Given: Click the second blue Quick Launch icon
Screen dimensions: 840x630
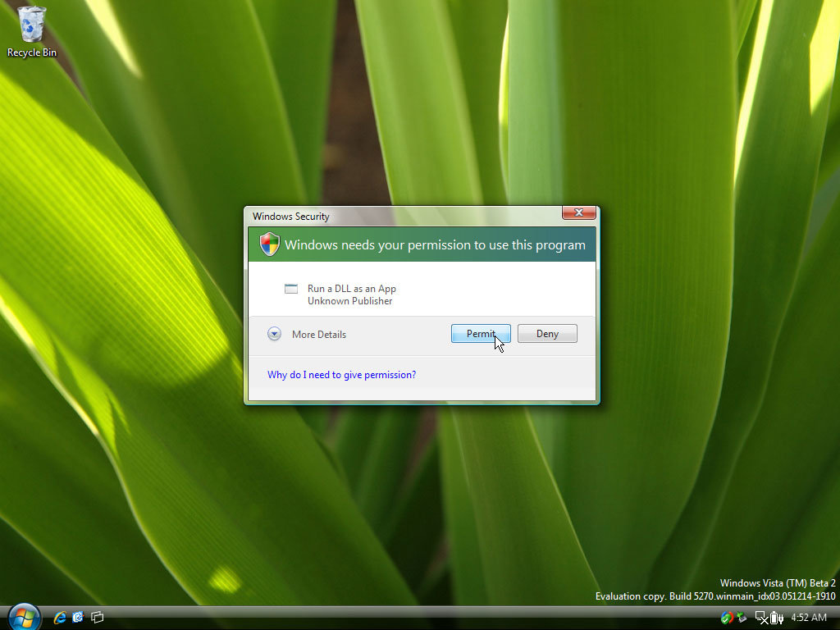Looking at the screenshot, I should (78, 618).
